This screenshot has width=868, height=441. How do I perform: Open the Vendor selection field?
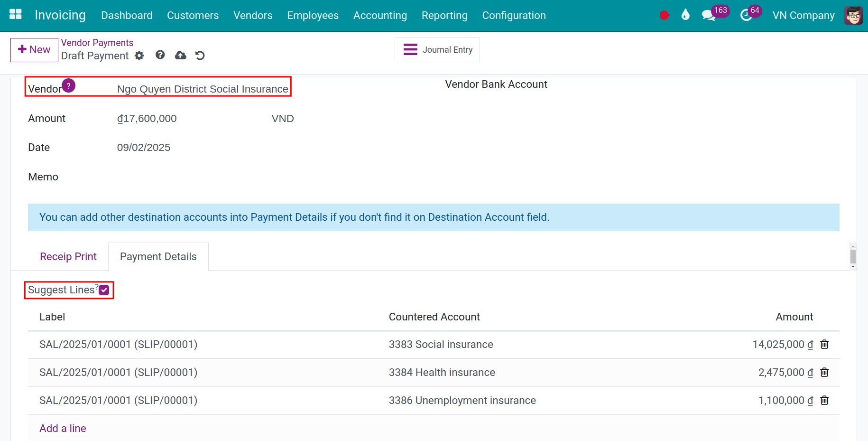[203, 89]
